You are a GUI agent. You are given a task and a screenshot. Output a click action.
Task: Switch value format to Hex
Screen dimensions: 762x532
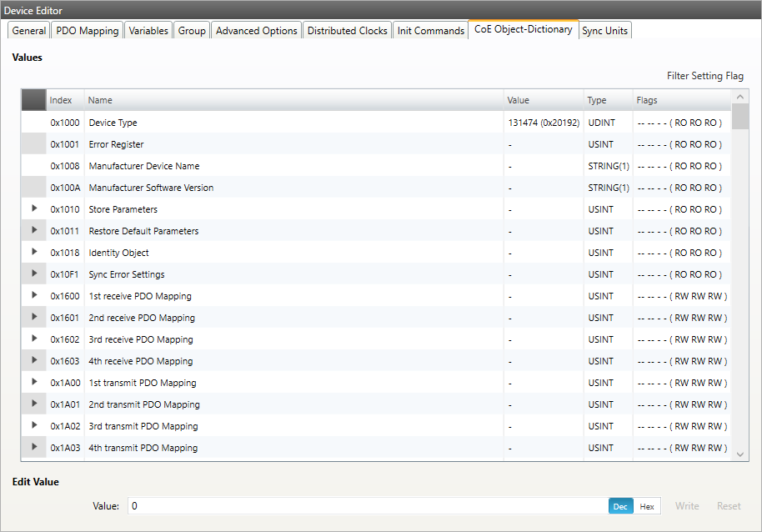[647, 506]
